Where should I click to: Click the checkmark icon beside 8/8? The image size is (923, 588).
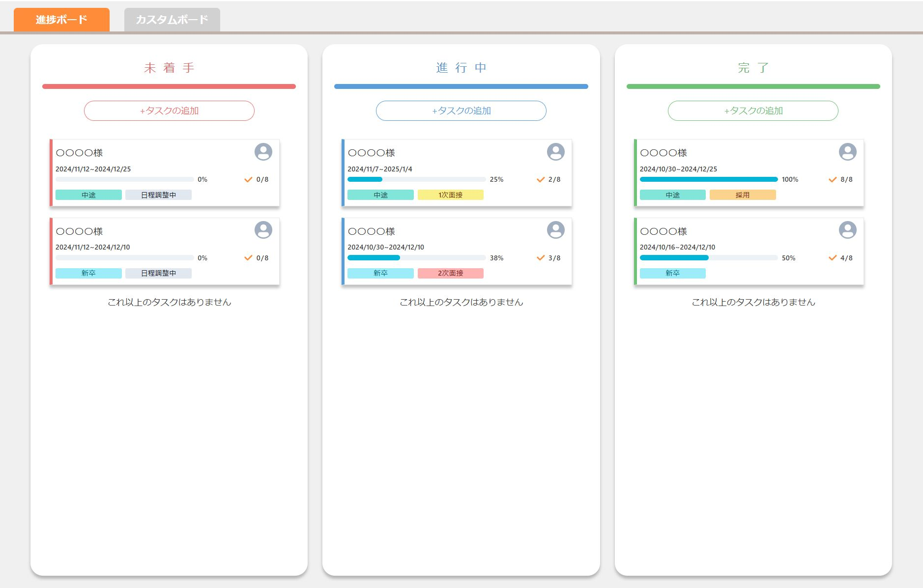click(x=832, y=180)
